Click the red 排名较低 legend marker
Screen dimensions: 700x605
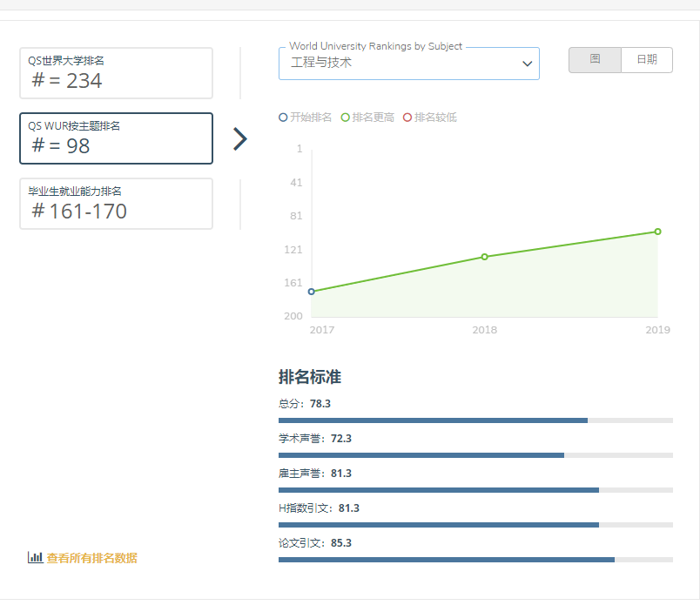pyautogui.click(x=407, y=118)
